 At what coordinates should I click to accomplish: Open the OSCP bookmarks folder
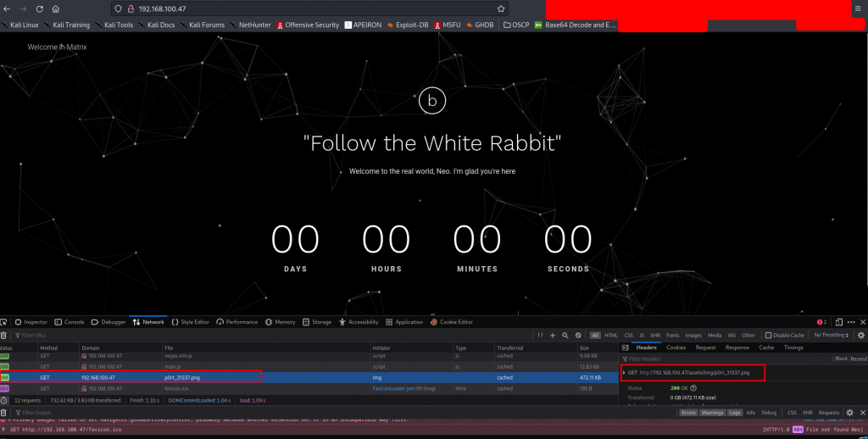point(516,25)
